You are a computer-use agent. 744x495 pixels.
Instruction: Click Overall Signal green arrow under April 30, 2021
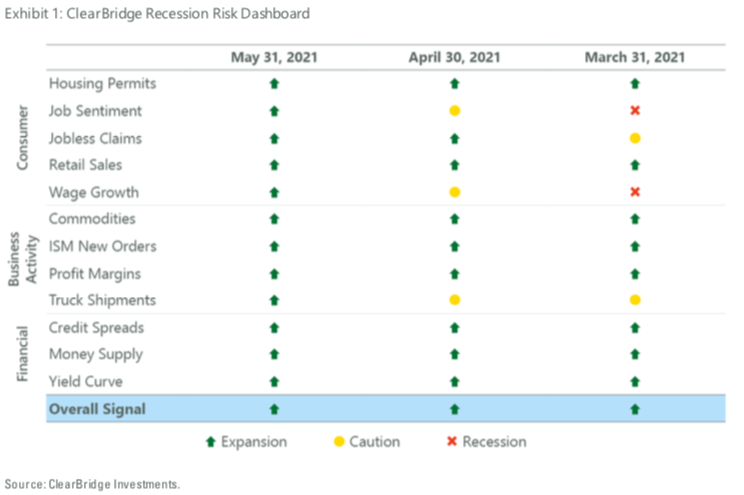pyautogui.click(x=454, y=409)
